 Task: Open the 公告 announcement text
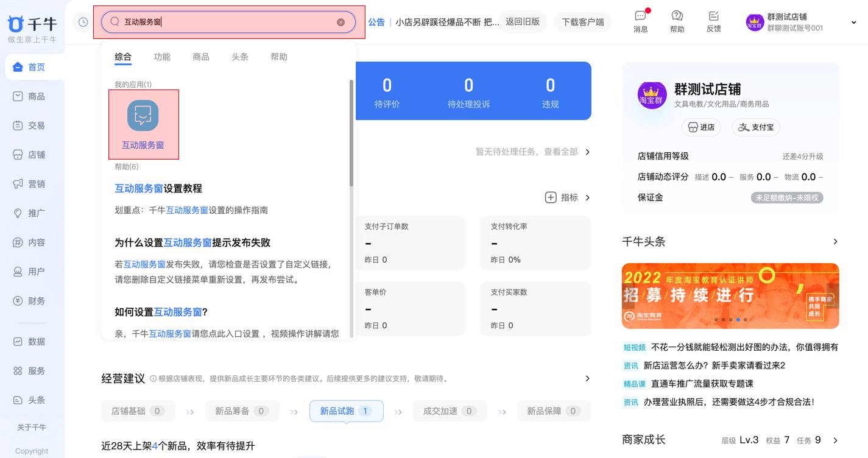coord(447,22)
